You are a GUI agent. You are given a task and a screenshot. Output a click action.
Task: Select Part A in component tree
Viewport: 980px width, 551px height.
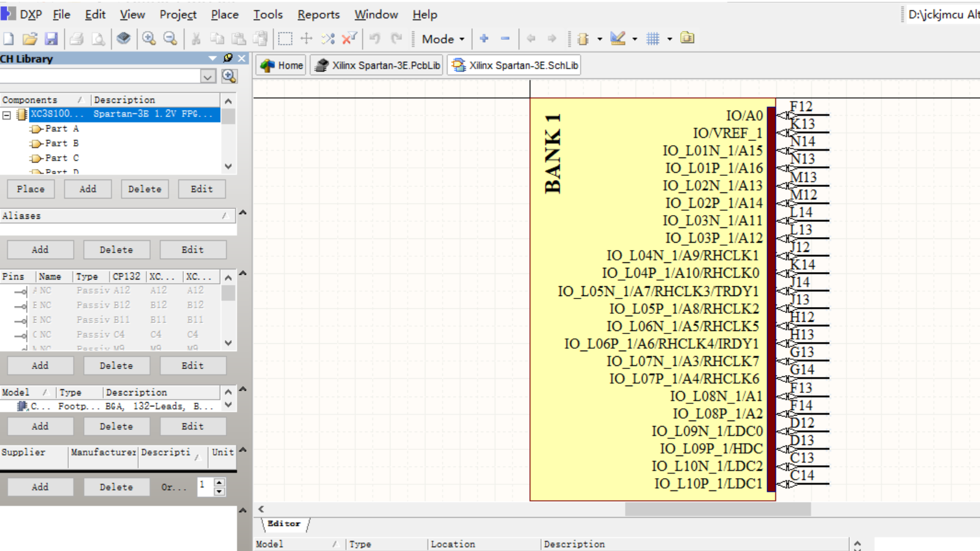[62, 129]
